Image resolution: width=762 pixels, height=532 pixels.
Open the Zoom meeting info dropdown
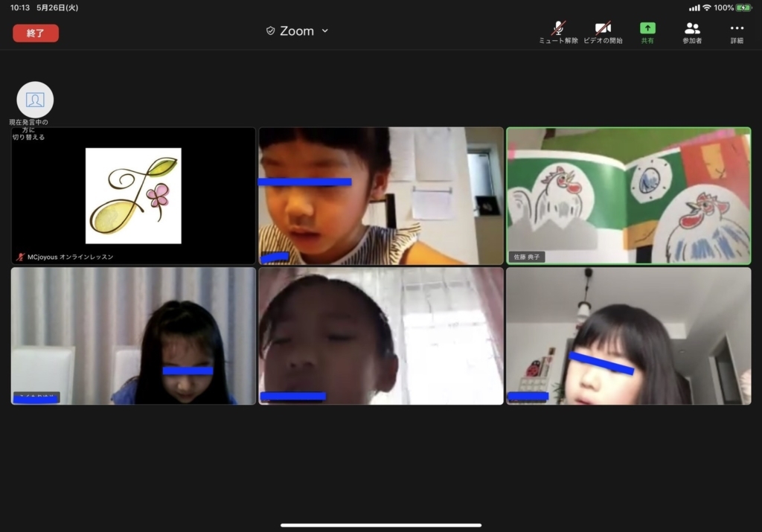tap(298, 31)
